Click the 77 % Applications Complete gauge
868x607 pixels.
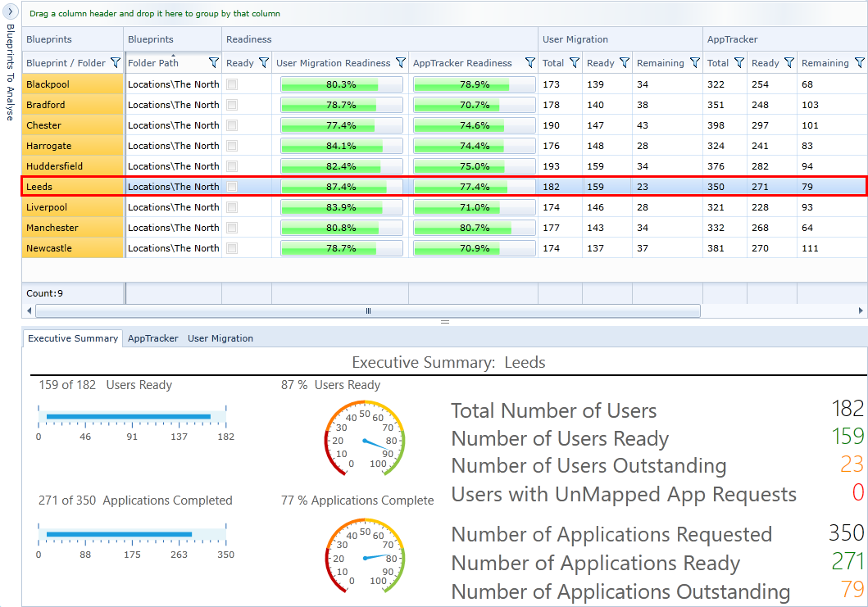365,556
